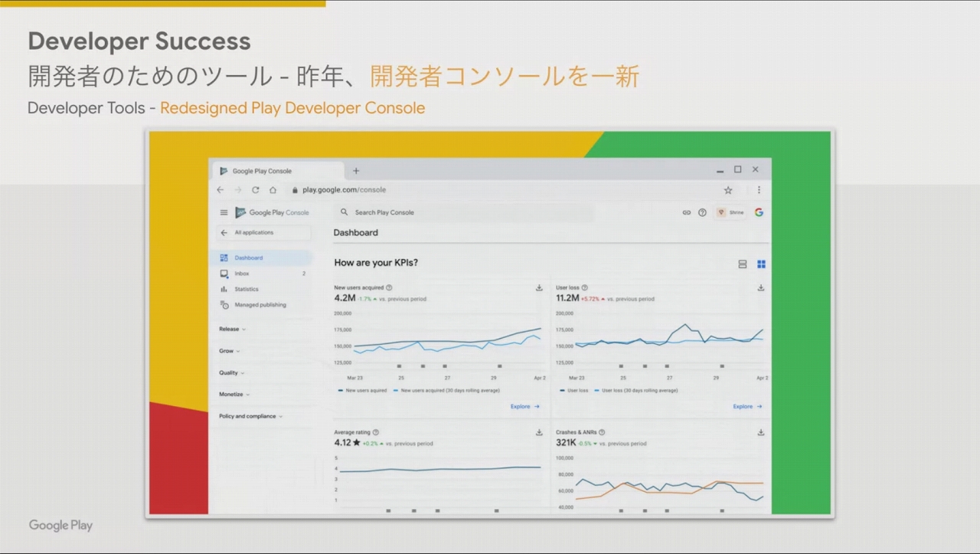This screenshot has width=980, height=554.
Task: Switch to list layout view for KPIs
Action: [x=742, y=264]
